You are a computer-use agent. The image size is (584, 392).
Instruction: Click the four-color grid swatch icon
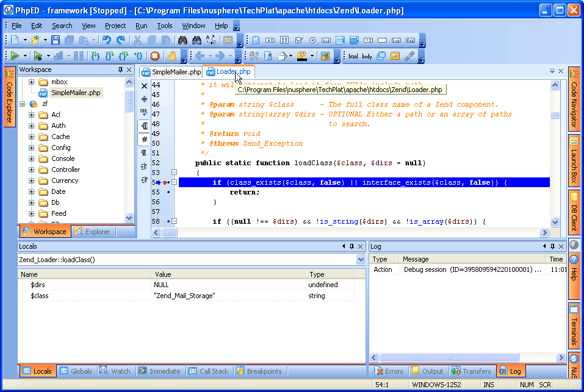pyautogui.click(x=325, y=56)
